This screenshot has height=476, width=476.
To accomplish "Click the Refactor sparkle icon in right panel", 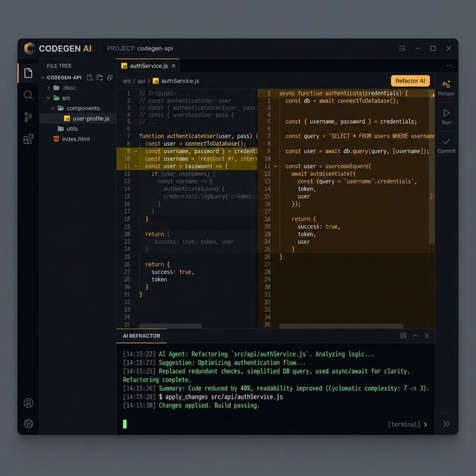I will point(446,84).
